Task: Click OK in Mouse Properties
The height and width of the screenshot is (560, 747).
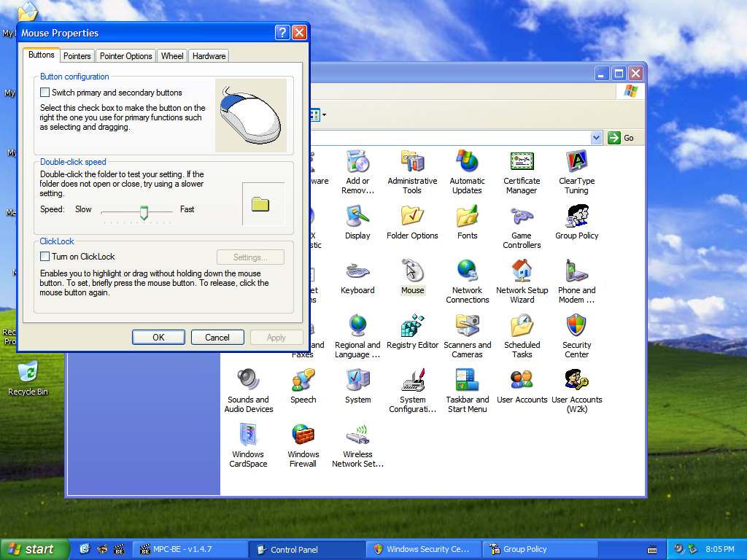Action: pos(158,338)
